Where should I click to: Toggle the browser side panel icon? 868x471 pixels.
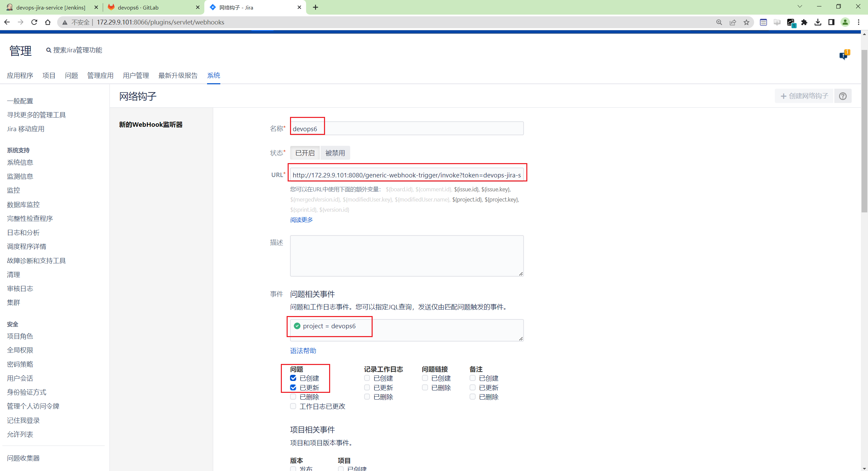point(831,22)
